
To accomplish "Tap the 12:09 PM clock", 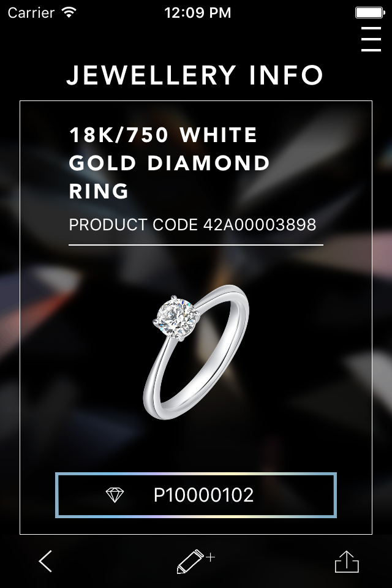I will (x=198, y=13).
